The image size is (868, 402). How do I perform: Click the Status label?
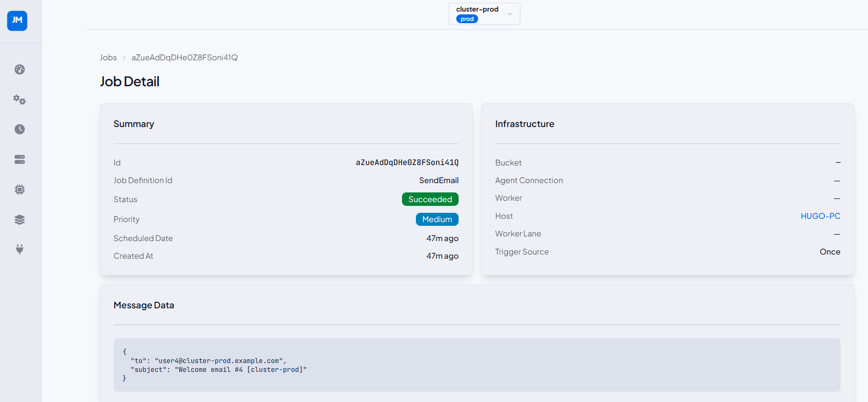(125, 199)
